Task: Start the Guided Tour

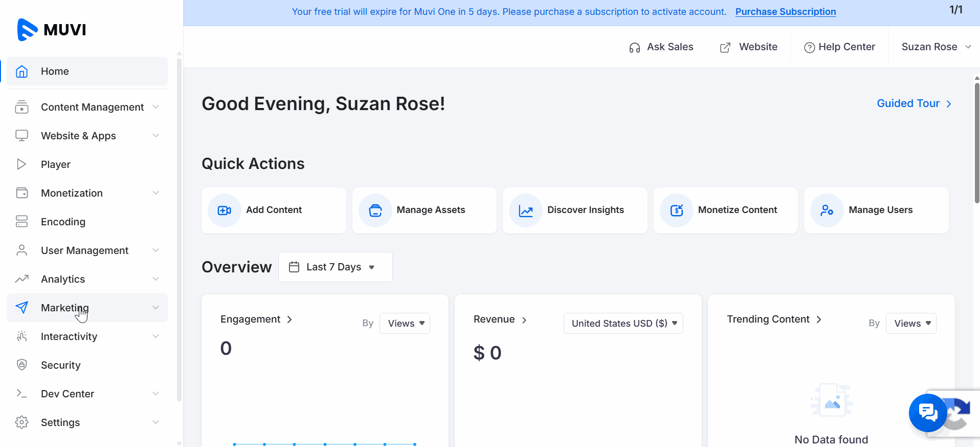Action: pos(914,103)
